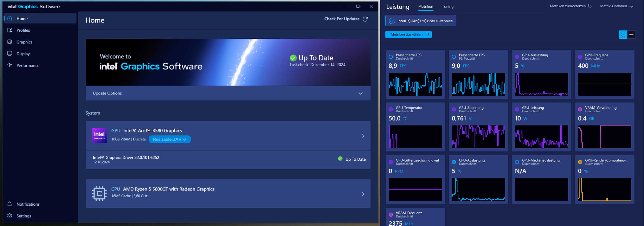Click the Check For Updates text

coord(342,19)
